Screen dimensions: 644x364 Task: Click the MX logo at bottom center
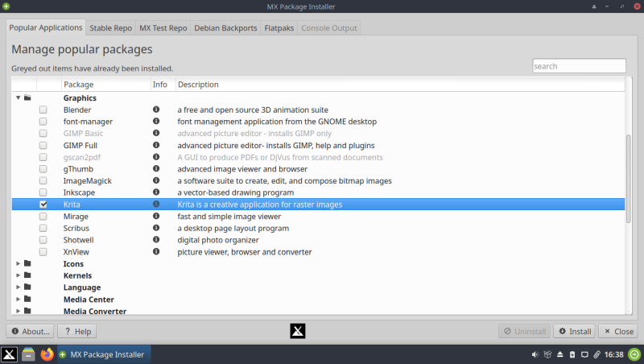[298, 331]
